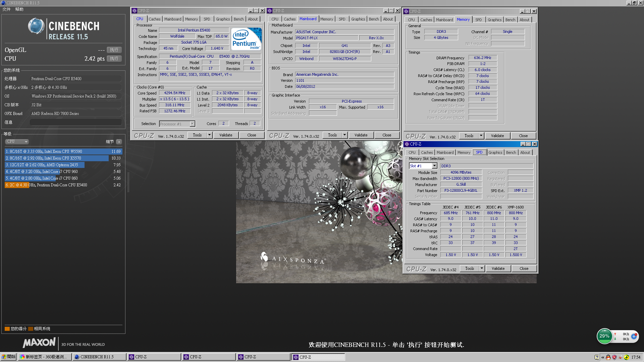Run the CPU test with its 执行 button

(114, 59)
